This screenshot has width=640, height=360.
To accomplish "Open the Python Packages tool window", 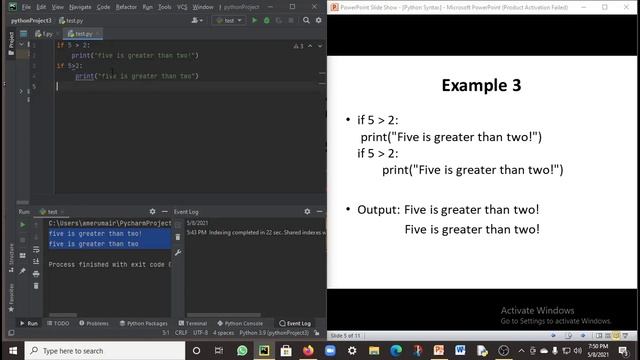I will pos(144,323).
